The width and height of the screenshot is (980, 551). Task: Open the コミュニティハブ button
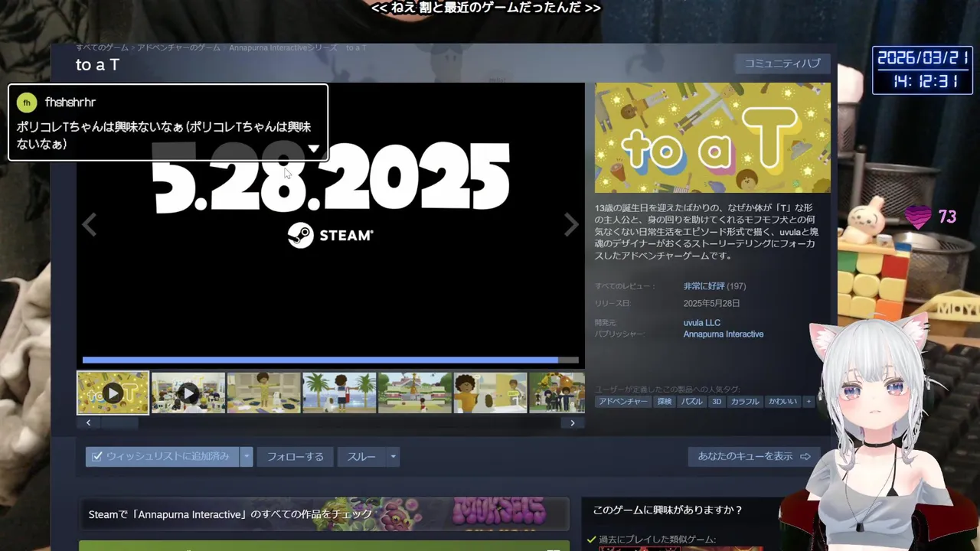tap(782, 64)
